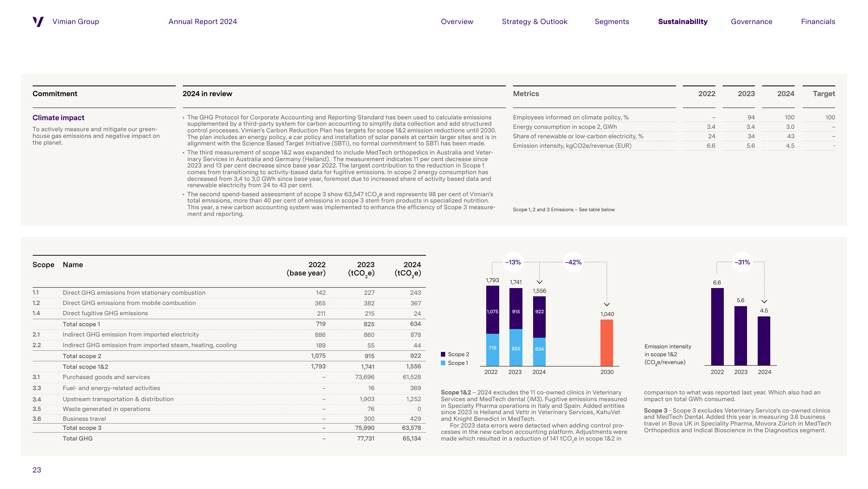868x489 pixels.
Task: Click the Business travel row label
Action: click(84, 419)
